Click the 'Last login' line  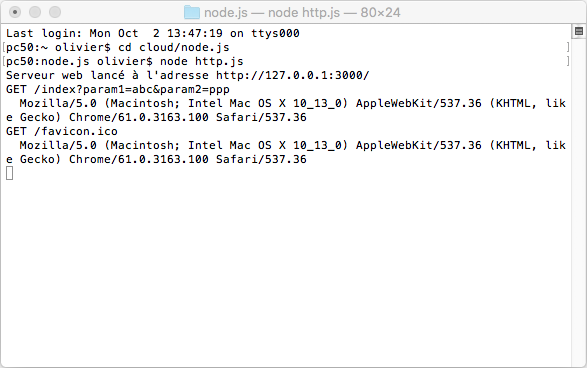pos(153,33)
